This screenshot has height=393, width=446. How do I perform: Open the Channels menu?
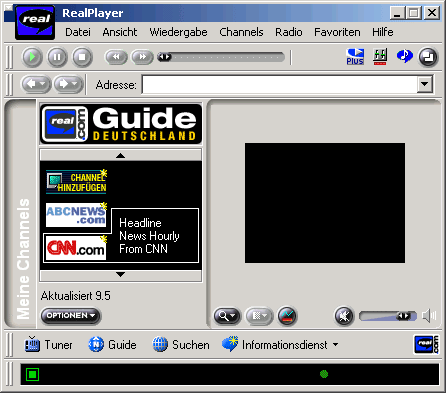pos(241,32)
